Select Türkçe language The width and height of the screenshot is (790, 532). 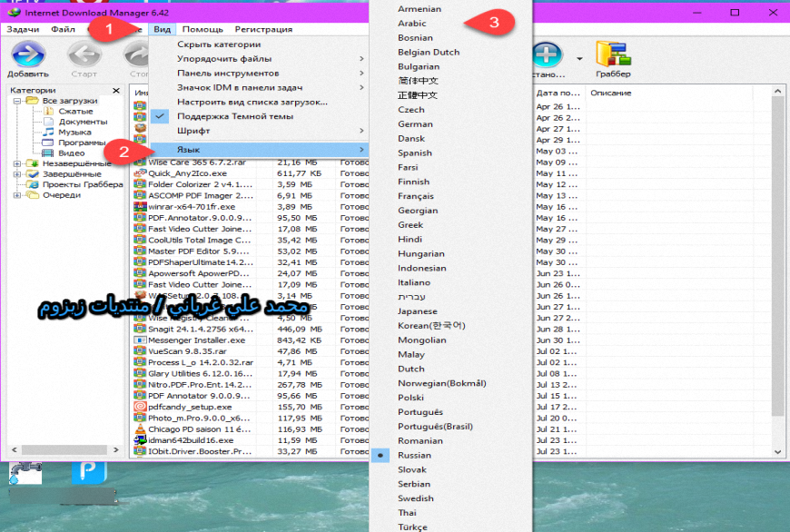[412, 527]
